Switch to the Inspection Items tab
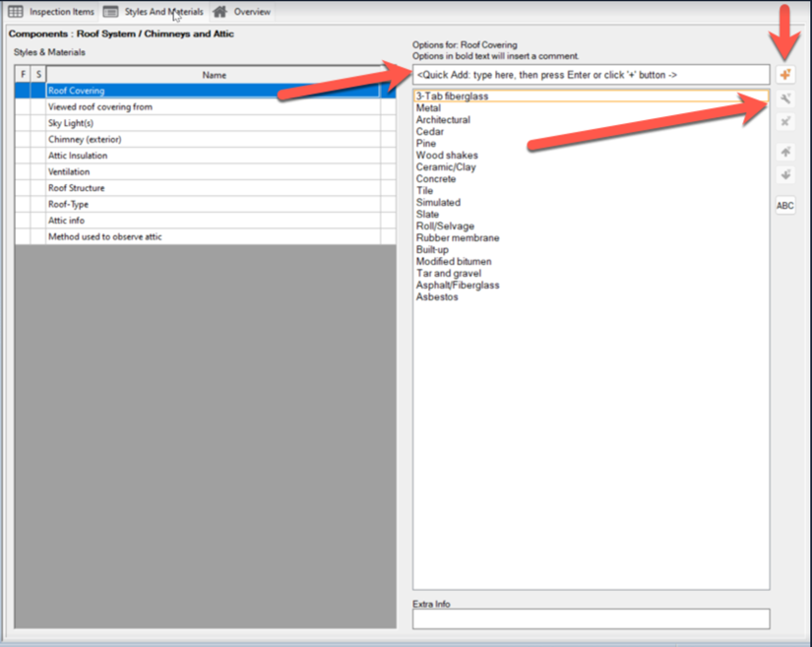The height and width of the screenshot is (647, 812). (61, 12)
